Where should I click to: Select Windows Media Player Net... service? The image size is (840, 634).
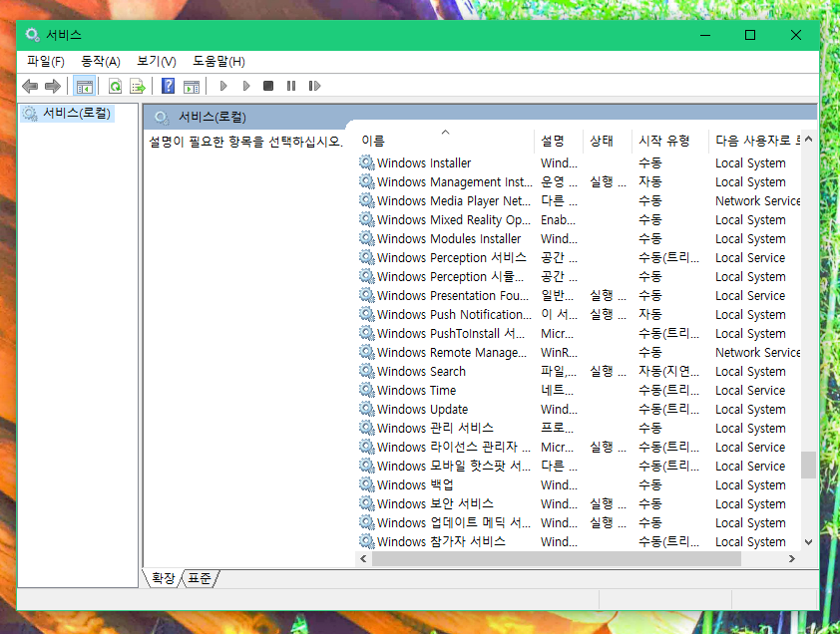coord(580,200)
